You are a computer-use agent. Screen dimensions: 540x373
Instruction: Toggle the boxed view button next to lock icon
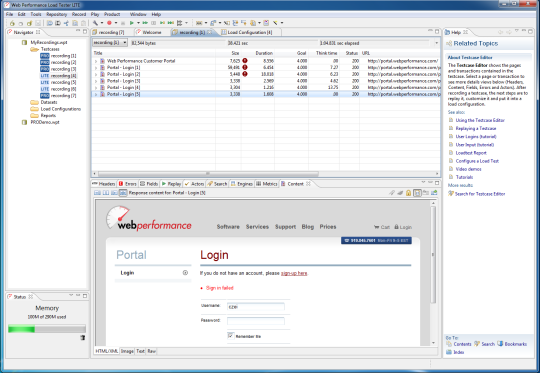pyautogui.click(x=417, y=193)
